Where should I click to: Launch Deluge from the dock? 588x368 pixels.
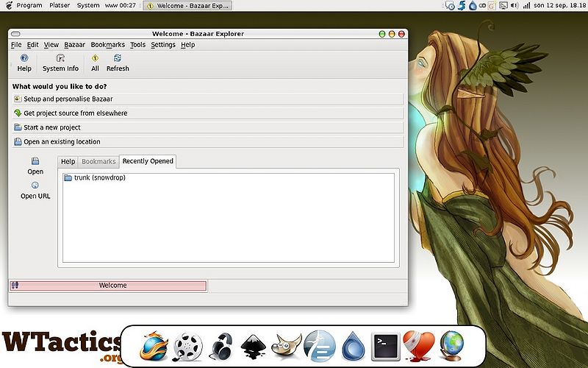pyautogui.click(x=353, y=346)
